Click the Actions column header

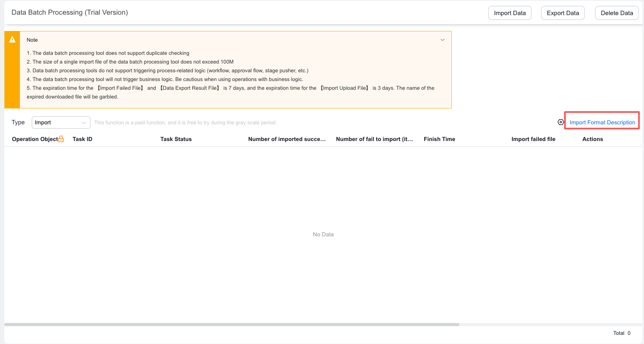(x=593, y=139)
